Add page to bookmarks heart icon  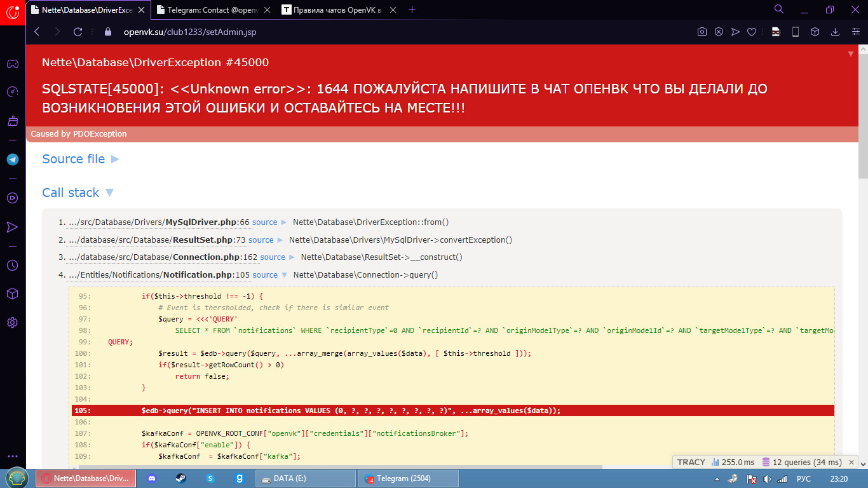[752, 32]
